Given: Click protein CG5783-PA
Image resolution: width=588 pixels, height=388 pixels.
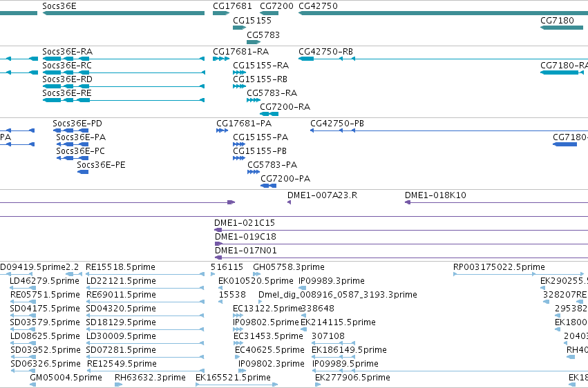Looking at the screenshot, I should pos(272,165).
